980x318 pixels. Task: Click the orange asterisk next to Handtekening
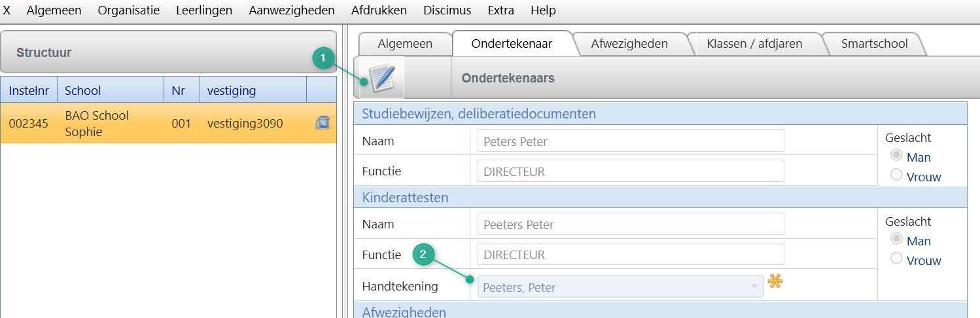pyautogui.click(x=775, y=282)
